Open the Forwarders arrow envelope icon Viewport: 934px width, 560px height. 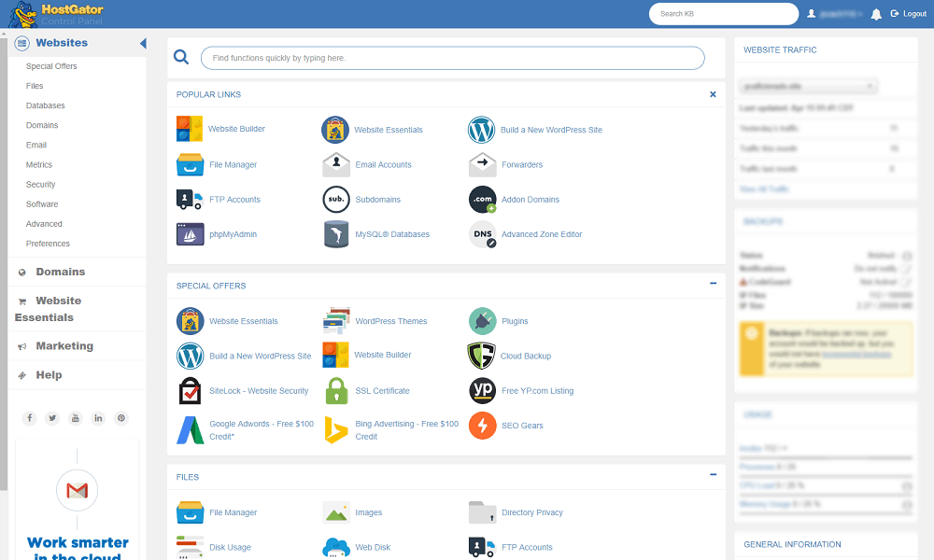click(x=483, y=165)
